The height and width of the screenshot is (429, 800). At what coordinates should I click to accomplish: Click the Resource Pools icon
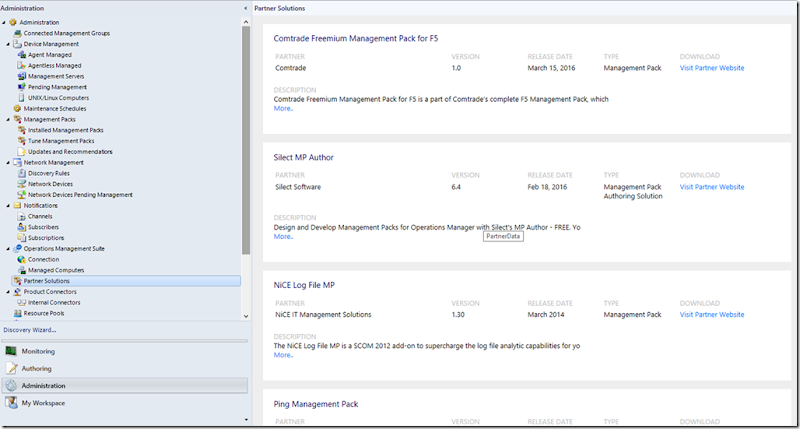pyautogui.click(x=17, y=313)
